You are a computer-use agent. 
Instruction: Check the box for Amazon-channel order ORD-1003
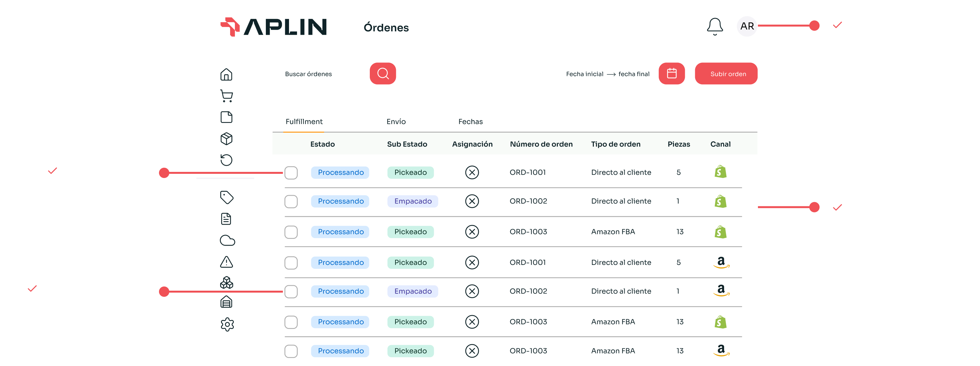[x=291, y=351]
